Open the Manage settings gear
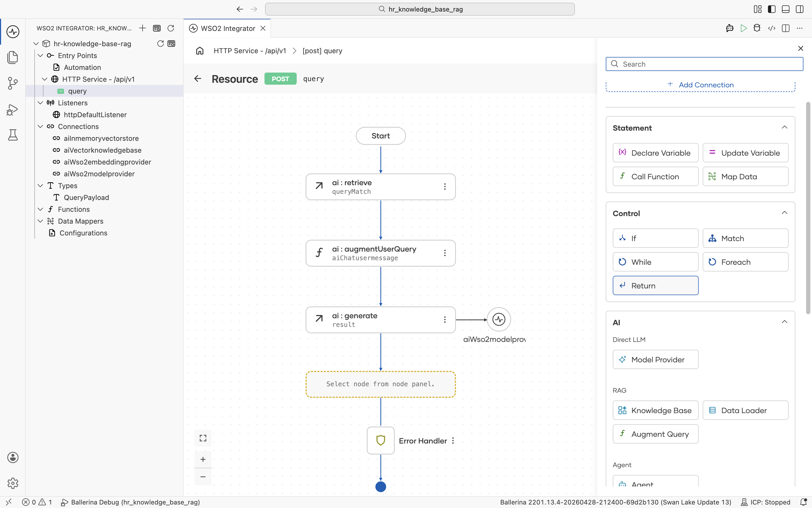Screen dimensions: 812x508 click(13, 483)
